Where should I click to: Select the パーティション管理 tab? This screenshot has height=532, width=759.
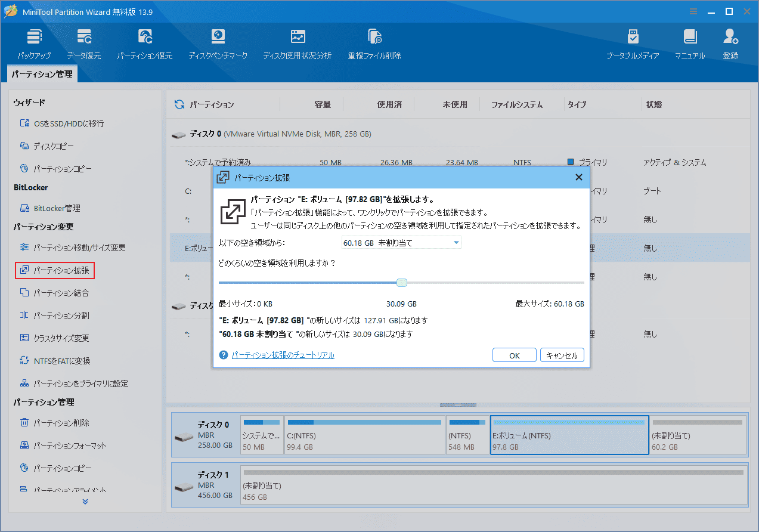click(42, 75)
